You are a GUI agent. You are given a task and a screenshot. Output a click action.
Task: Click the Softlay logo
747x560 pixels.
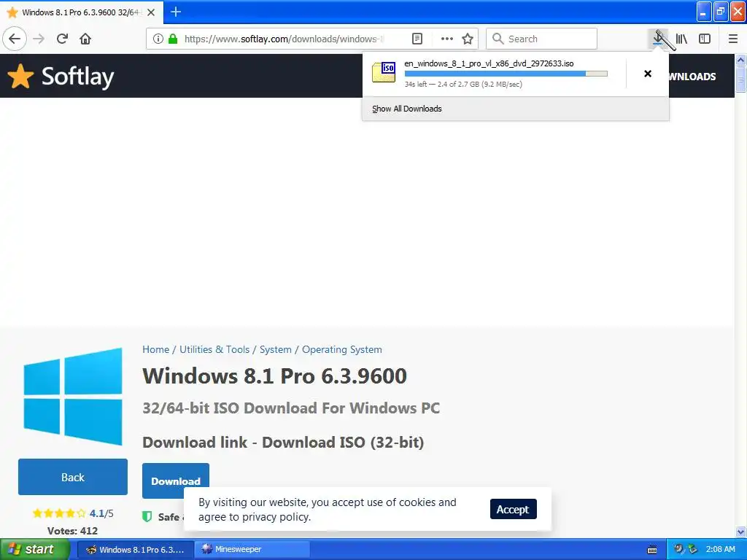click(61, 76)
